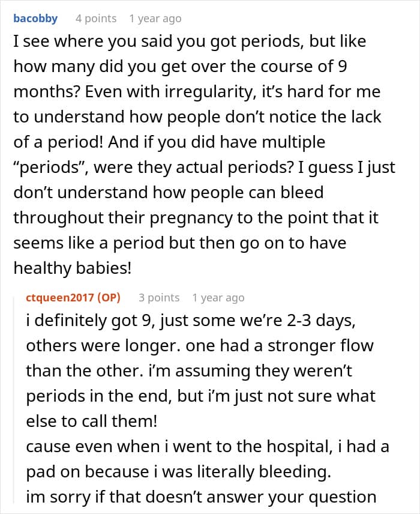Click the line starting 'how many did you get'
420x514 pixels.
click(x=180, y=67)
